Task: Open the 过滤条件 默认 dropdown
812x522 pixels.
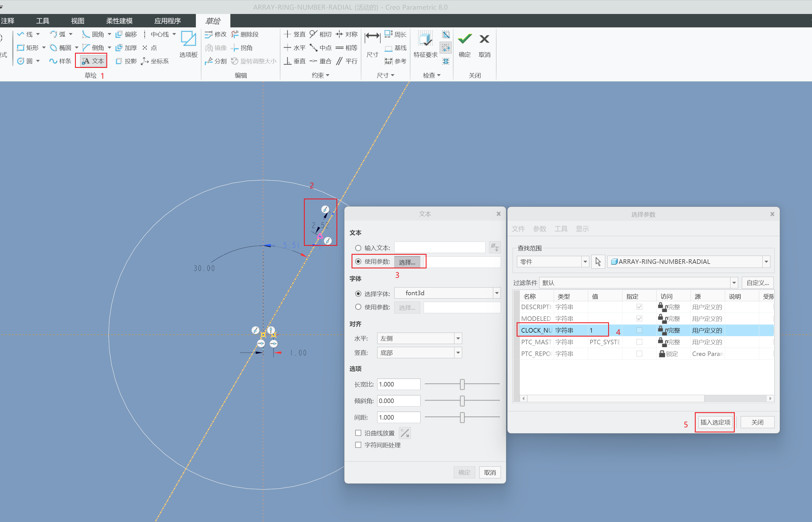Action: (x=734, y=283)
